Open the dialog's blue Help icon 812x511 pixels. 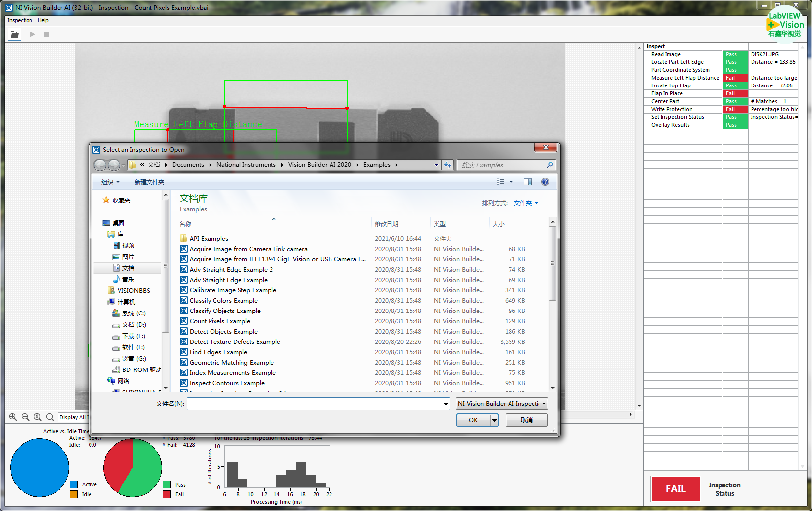pos(545,182)
